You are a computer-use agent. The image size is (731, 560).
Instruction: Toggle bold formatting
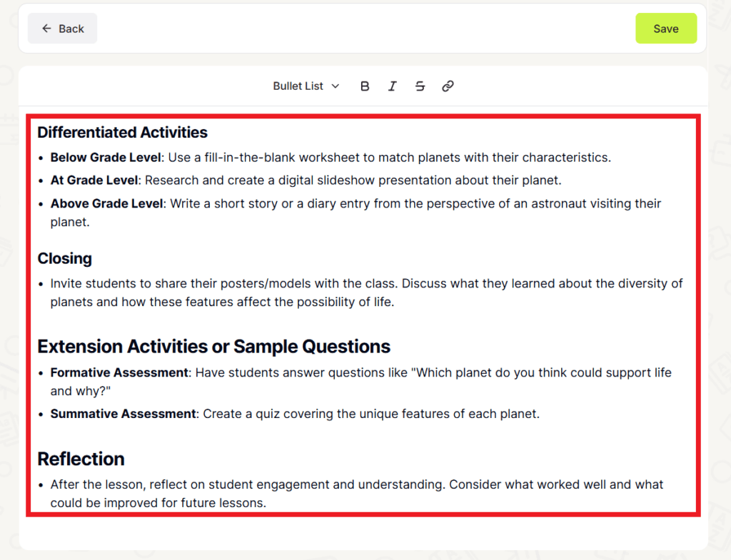[365, 86]
